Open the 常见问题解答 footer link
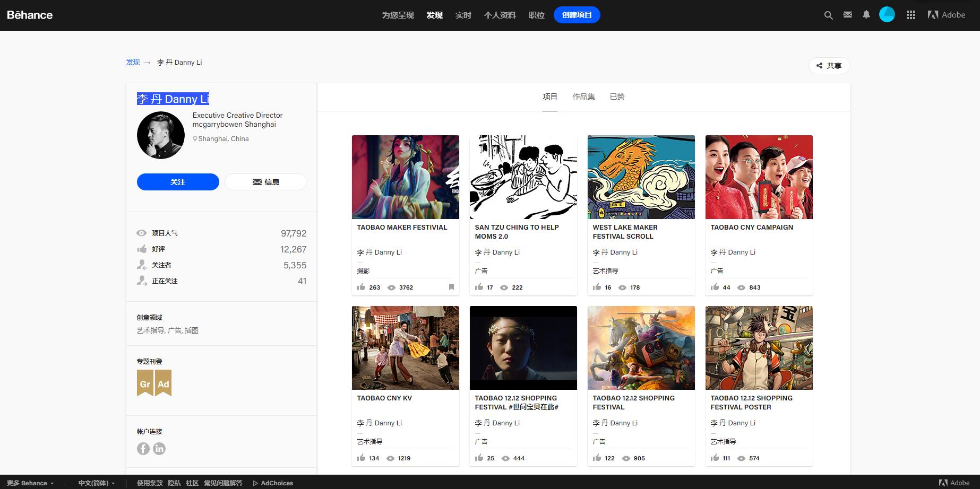 [223, 483]
